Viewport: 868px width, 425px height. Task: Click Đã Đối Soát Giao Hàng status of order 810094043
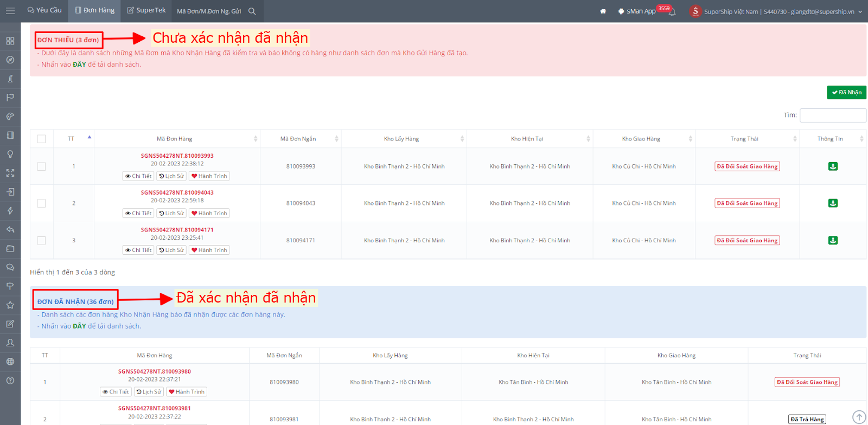click(747, 203)
